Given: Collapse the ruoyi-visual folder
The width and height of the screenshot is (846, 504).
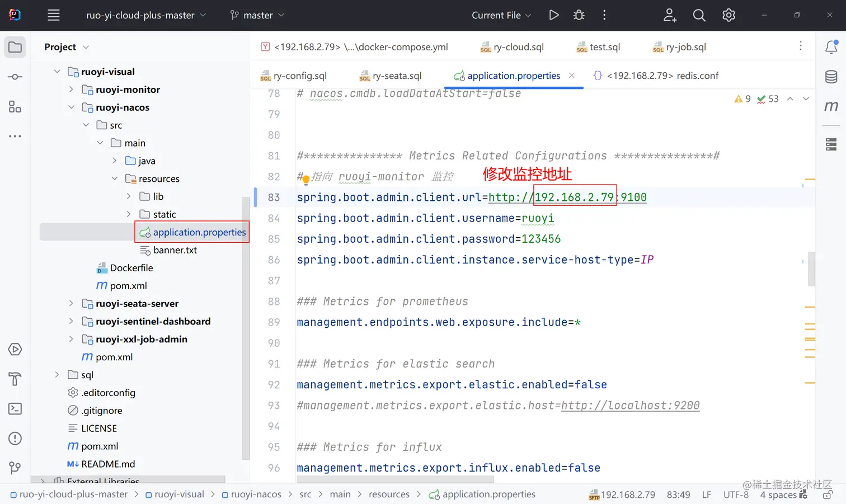Looking at the screenshot, I should (57, 72).
